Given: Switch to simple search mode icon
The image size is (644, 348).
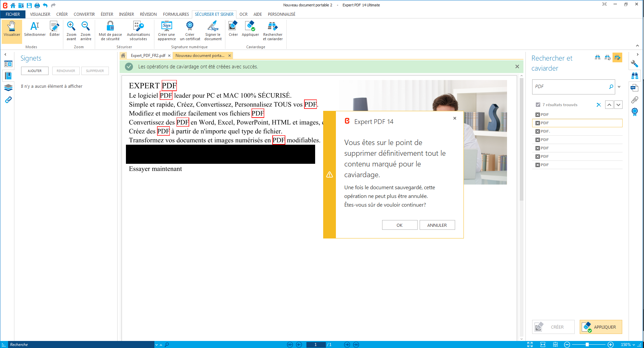Looking at the screenshot, I should pyautogui.click(x=597, y=58).
